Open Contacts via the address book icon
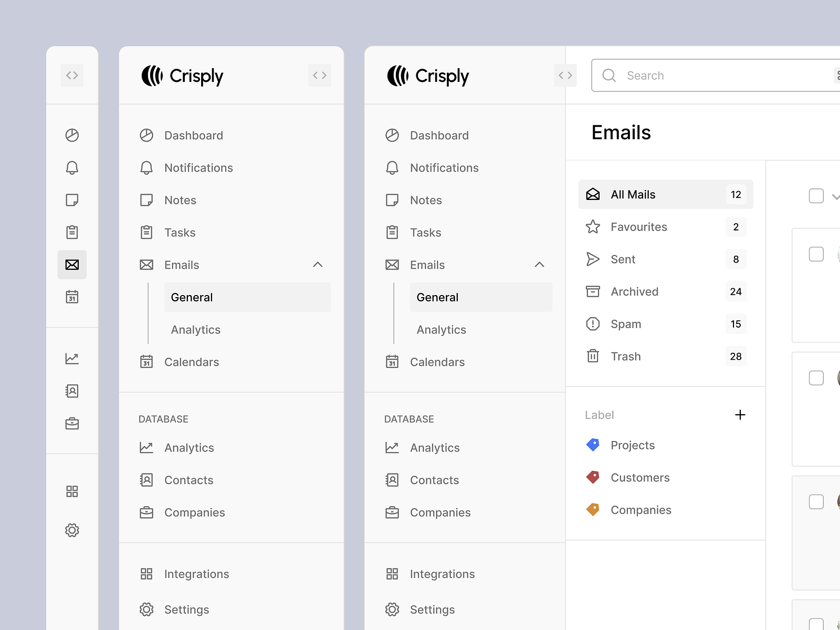This screenshot has width=840, height=630. [x=72, y=391]
